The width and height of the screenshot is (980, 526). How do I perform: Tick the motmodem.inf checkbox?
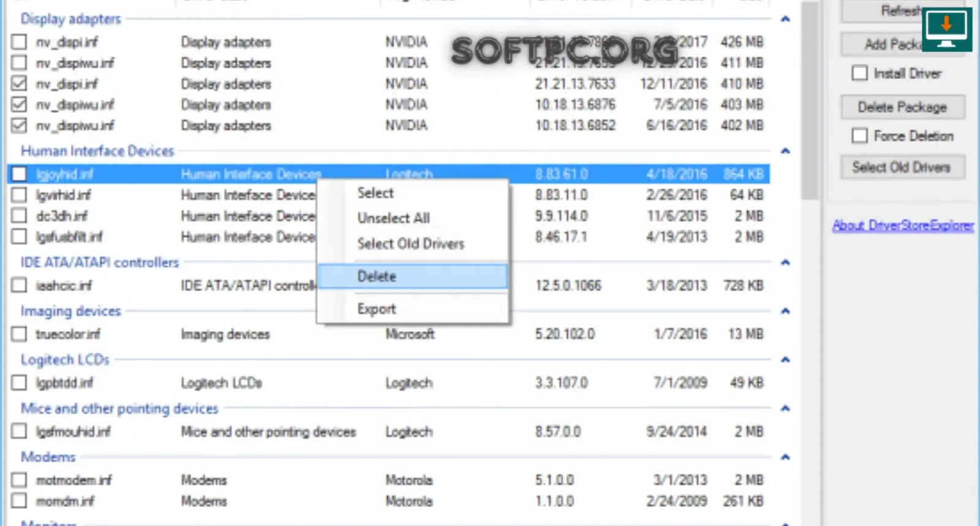click(19, 480)
